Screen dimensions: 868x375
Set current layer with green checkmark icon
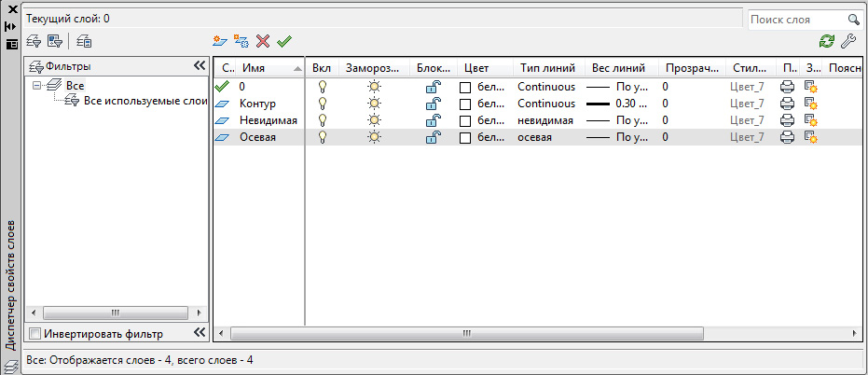pos(284,41)
